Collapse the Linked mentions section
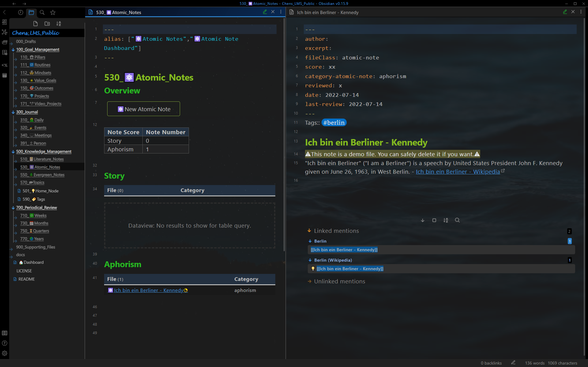Viewport: 588px width, 367px height. coord(309,231)
